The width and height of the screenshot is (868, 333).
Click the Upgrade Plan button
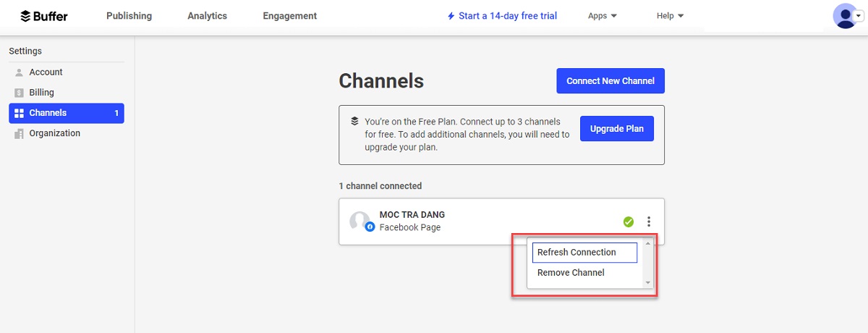(616, 129)
